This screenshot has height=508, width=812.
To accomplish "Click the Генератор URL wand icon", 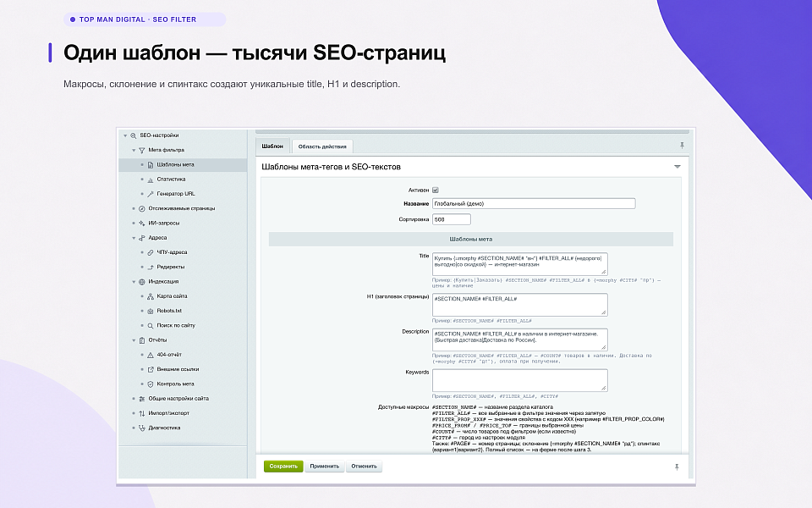I will pyautogui.click(x=151, y=194).
